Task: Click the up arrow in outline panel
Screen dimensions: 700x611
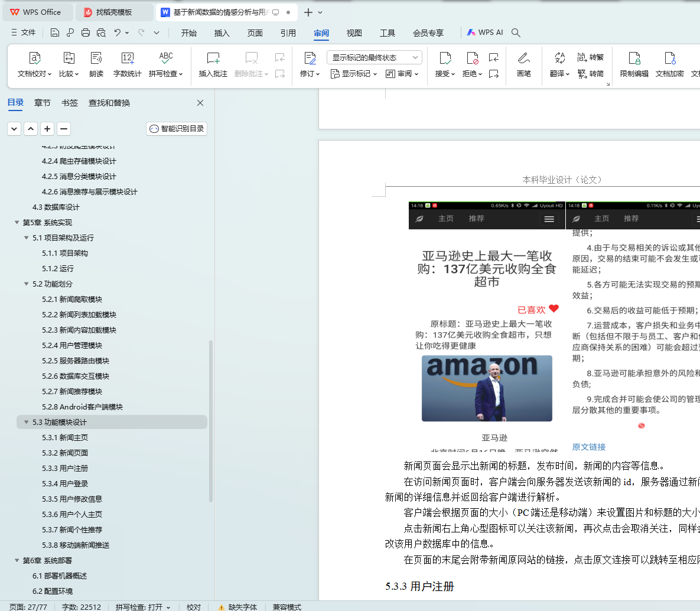Action: (31, 129)
